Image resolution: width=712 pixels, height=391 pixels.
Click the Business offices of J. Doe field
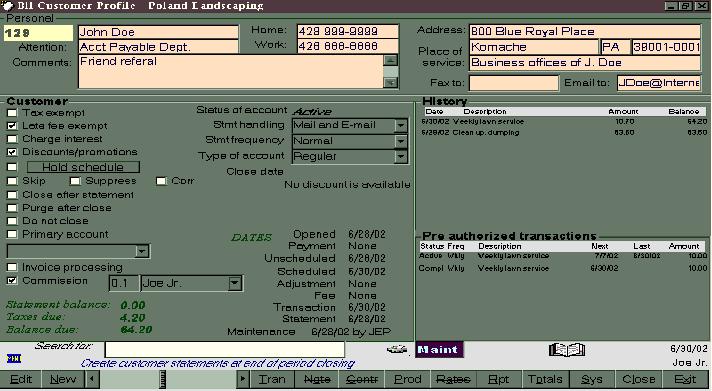(585, 63)
